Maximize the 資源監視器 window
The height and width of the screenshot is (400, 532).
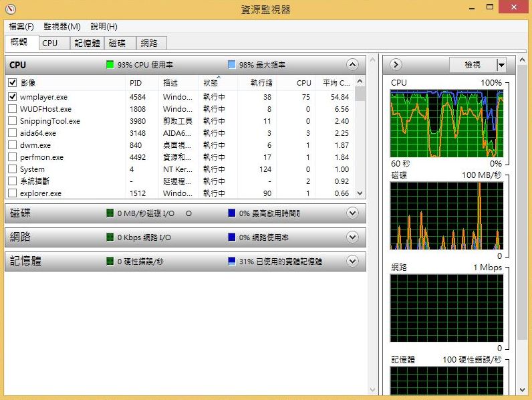490,7
